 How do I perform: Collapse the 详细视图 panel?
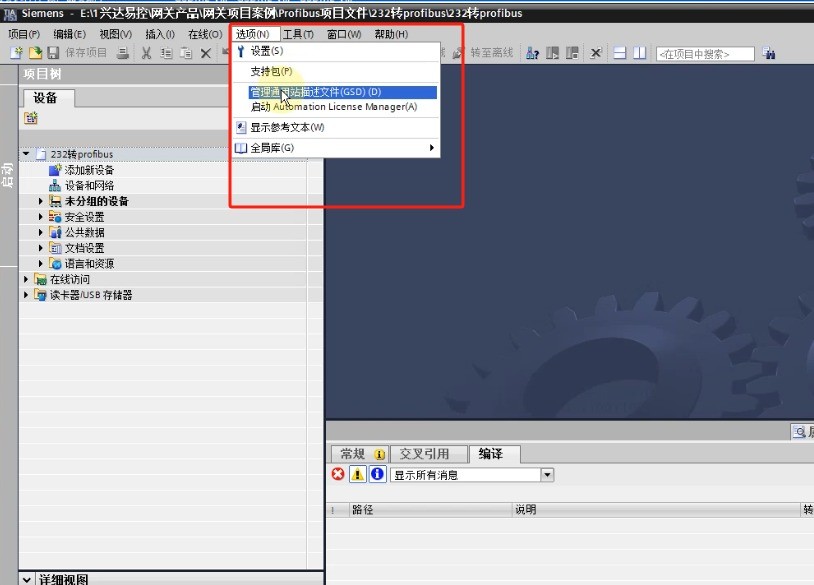[x=26, y=579]
